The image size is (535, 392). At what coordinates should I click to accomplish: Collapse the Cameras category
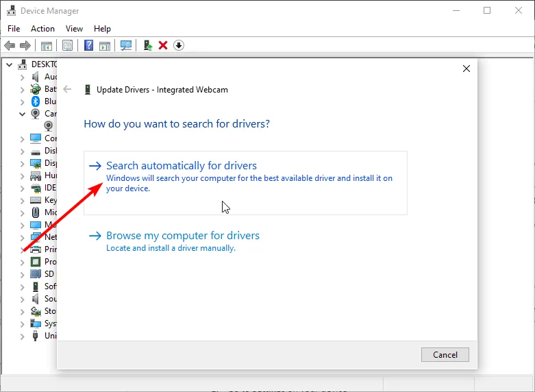23,114
